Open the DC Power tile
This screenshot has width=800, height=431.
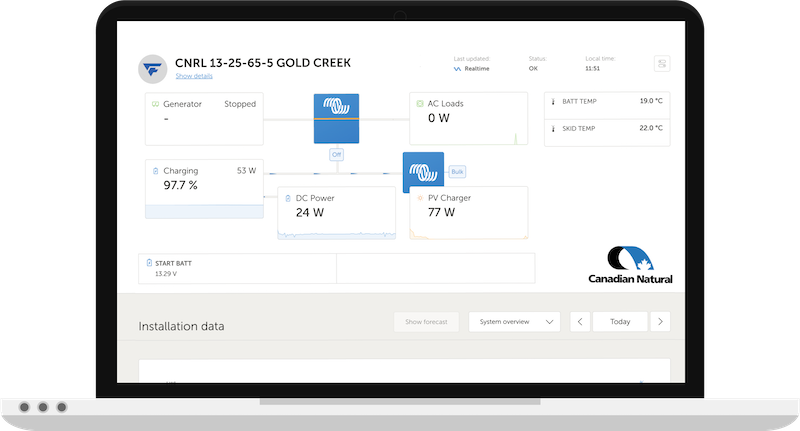tap(337, 212)
